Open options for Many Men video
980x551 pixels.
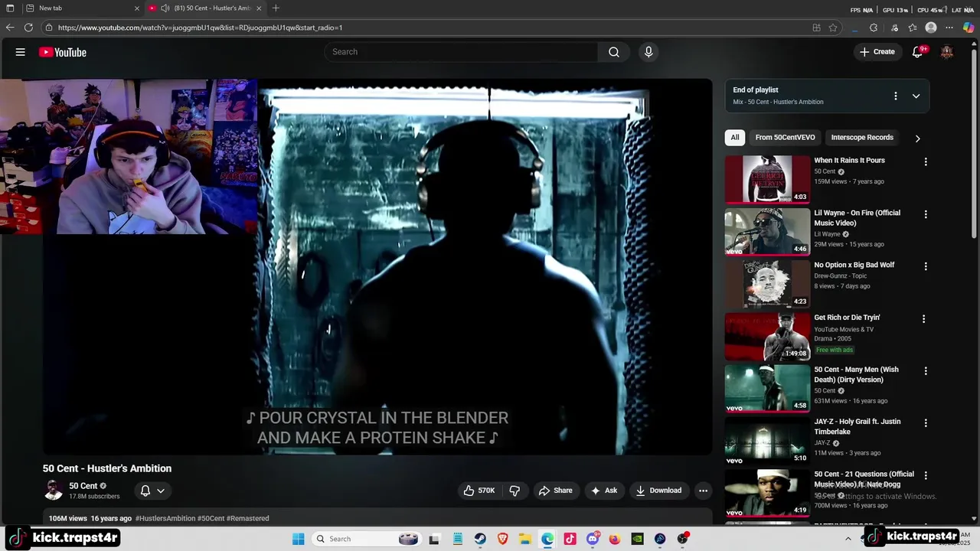pos(926,370)
